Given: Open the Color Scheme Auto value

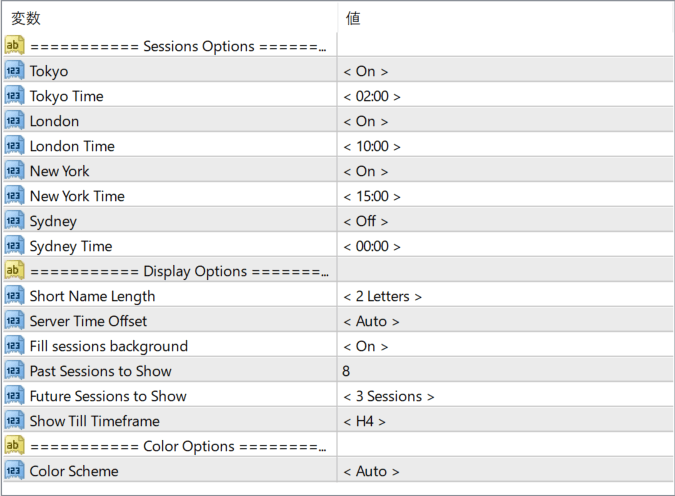Looking at the screenshot, I should 371,471.
